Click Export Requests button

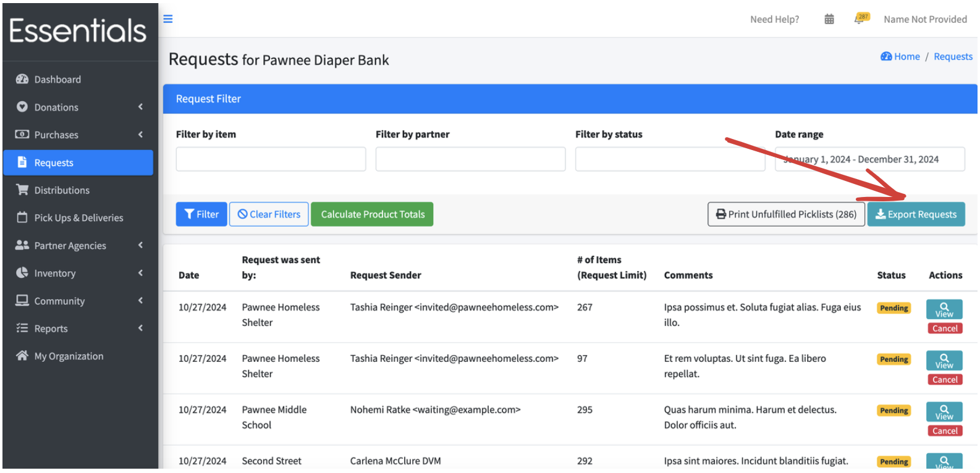916,214
